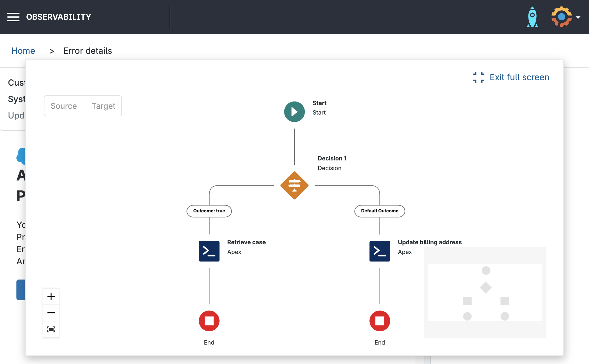Screen dimensions: 589x364
Task: Click the Decision subtitle under Decision 1
Action: click(x=329, y=168)
